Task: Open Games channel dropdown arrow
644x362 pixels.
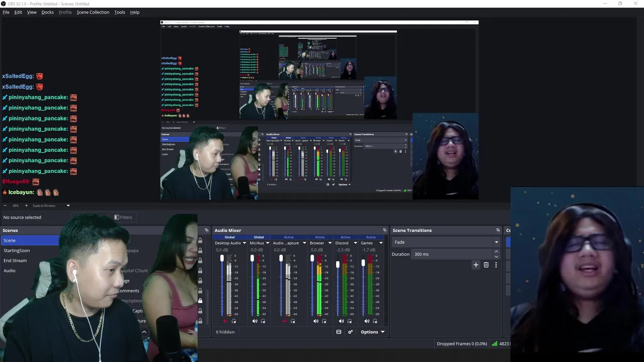Action: pyautogui.click(x=380, y=243)
